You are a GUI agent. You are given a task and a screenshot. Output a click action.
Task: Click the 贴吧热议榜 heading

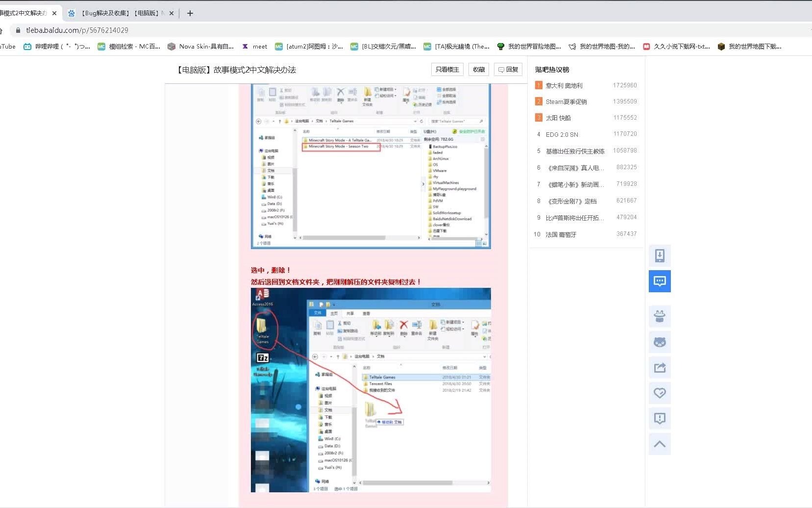click(x=552, y=70)
